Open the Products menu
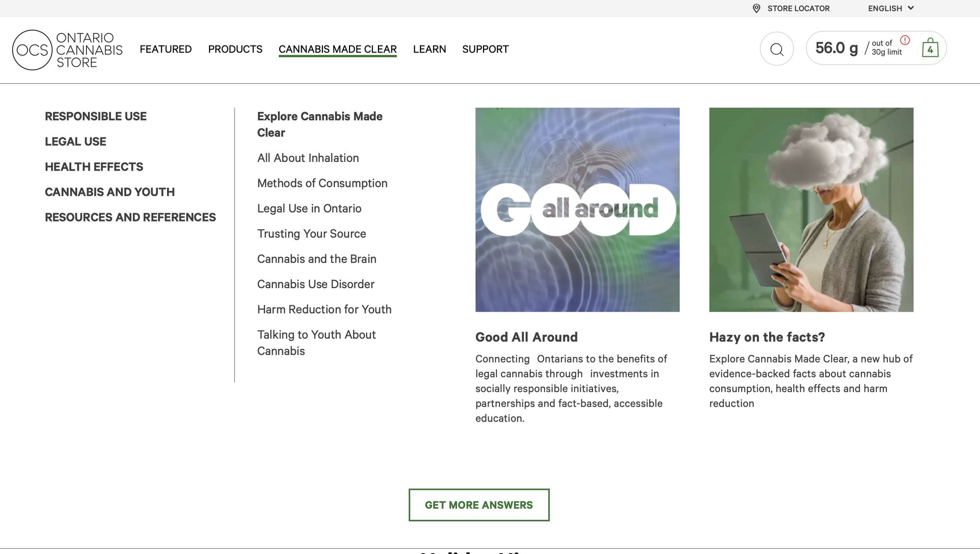980x554 pixels. [235, 49]
